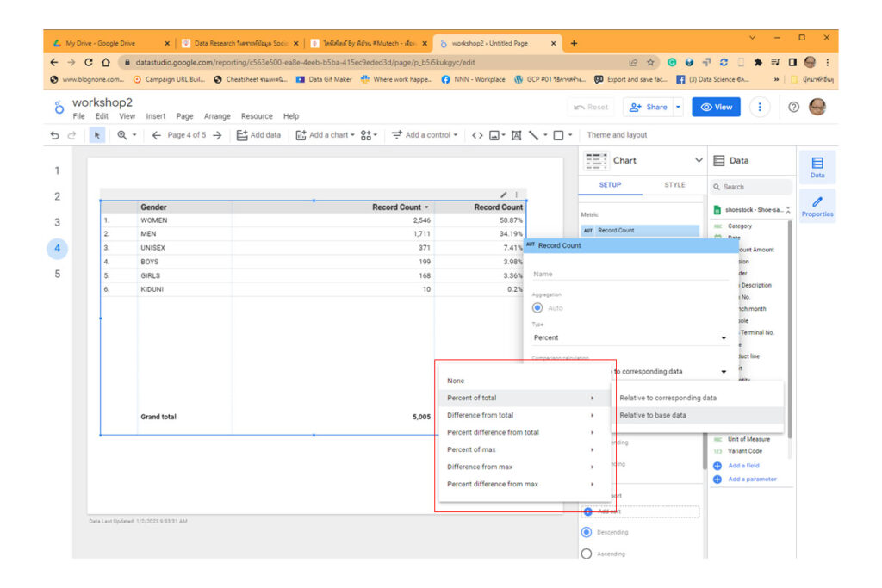
Task: Redo the last undone action
Action: click(72, 135)
